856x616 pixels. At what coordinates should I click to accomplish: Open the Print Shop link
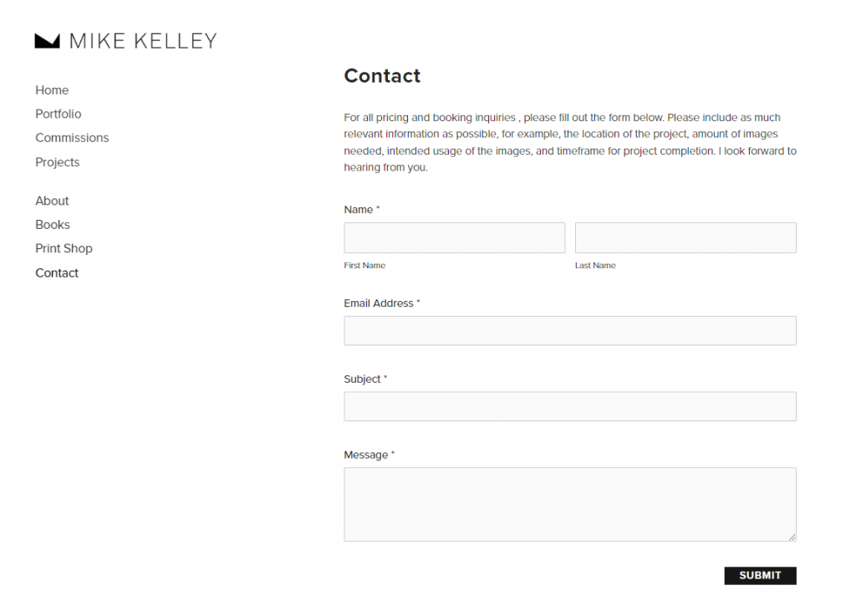(x=64, y=248)
